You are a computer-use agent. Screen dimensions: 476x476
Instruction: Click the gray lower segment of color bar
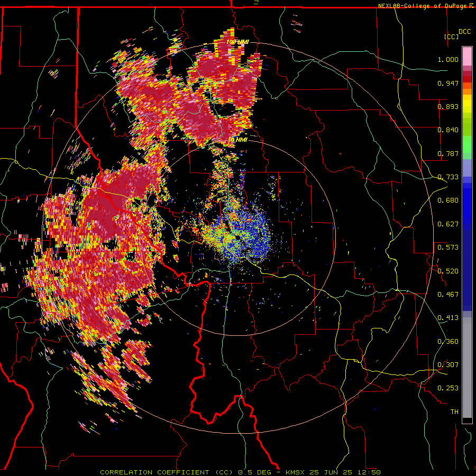point(467,368)
